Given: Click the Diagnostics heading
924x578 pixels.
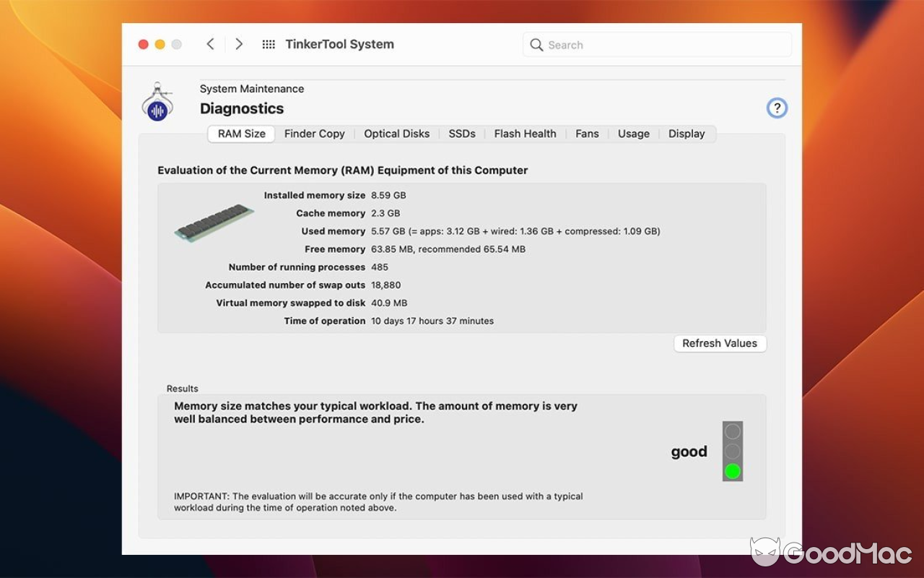Looking at the screenshot, I should [x=242, y=108].
